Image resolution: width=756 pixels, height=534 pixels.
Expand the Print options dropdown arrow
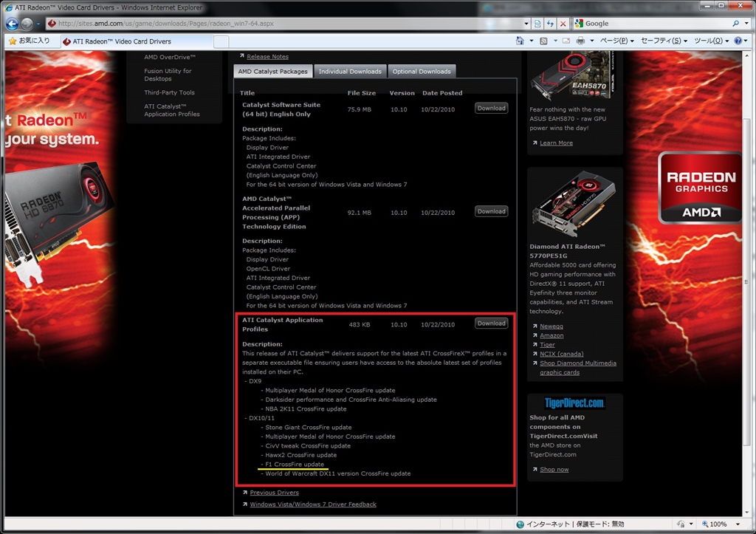tap(591, 41)
